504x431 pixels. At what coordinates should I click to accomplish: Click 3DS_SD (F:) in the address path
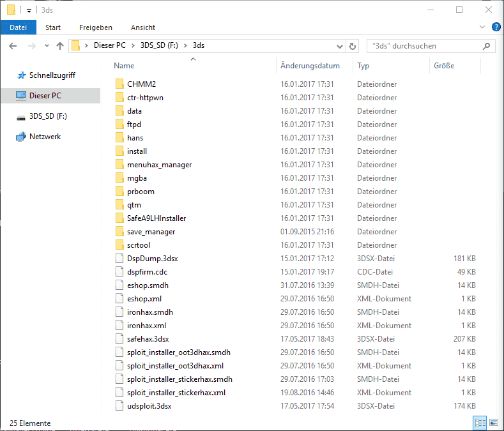pos(159,45)
